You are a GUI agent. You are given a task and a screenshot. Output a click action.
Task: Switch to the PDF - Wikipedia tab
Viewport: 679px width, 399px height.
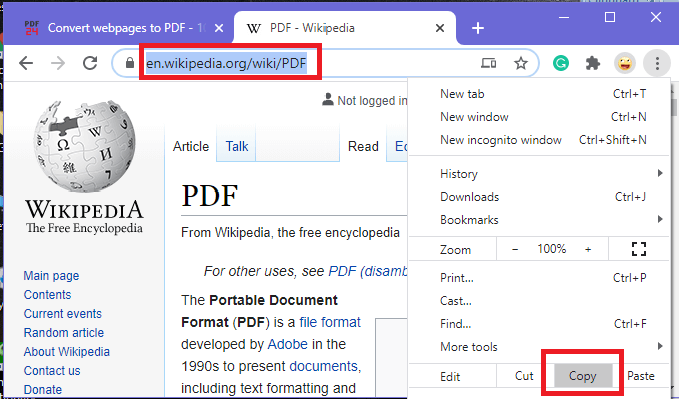pyautogui.click(x=344, y=28)
